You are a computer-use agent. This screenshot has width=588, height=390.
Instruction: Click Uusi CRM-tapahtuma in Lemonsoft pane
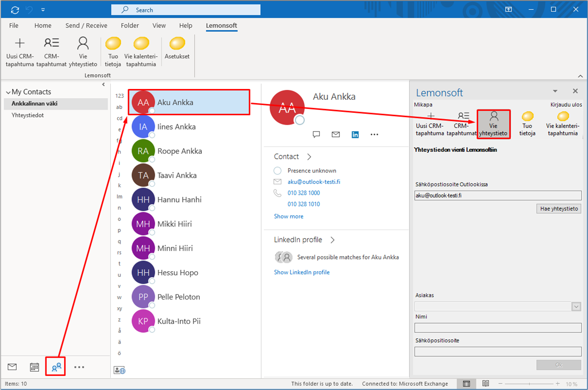click(x=430, y=124)
